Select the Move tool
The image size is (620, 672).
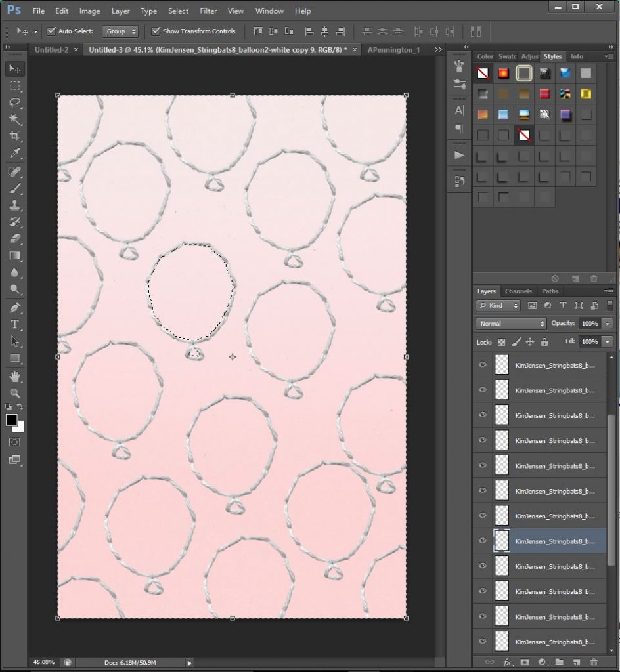(x=14, y=68)
